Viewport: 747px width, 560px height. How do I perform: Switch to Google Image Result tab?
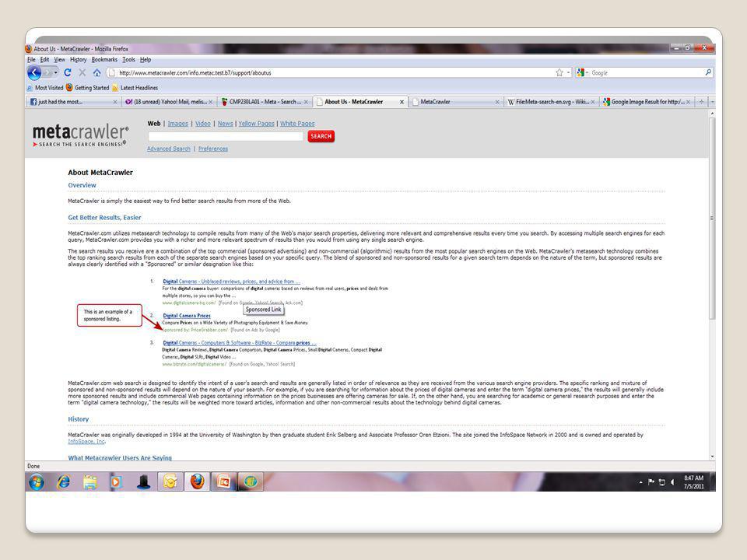647,102
